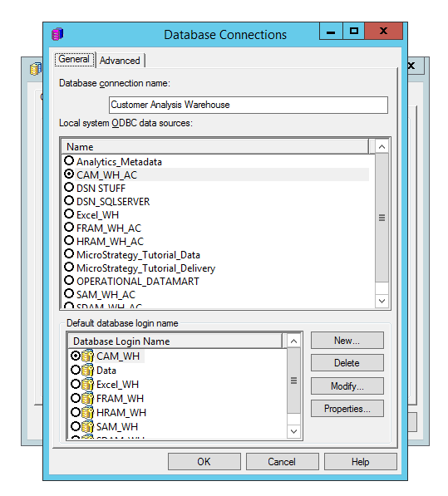Viewport: 448px width, 496px height.
Task: Open the General tab
Action: 74,59
